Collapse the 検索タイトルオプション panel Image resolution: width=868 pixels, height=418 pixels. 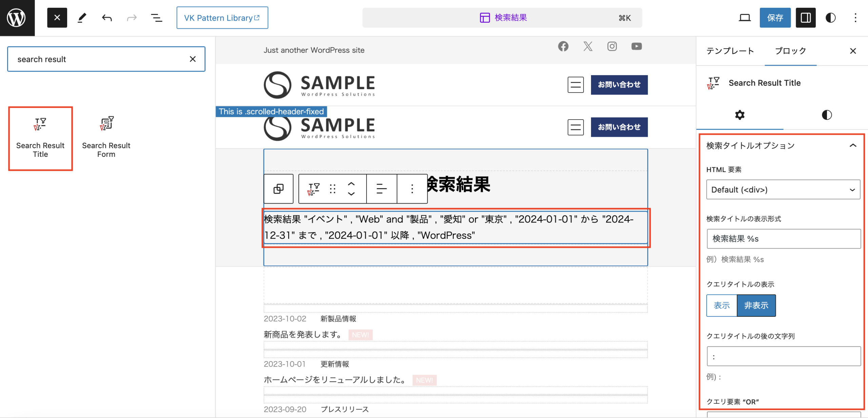853,146
